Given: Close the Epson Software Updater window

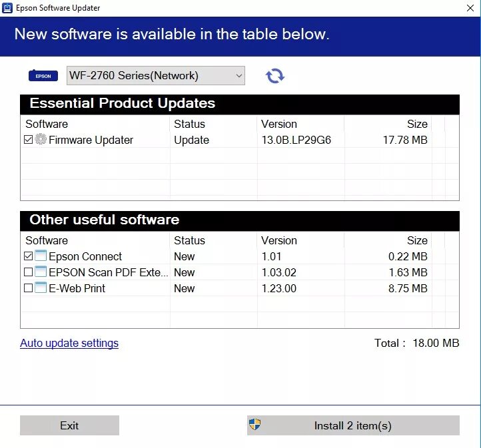Looking at the screenshot, I should click(x=470, y=8).
